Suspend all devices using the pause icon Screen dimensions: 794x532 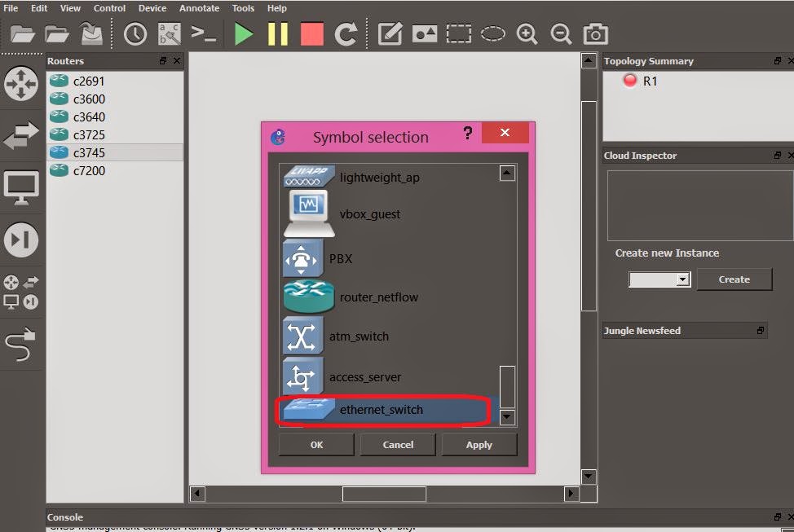[x=276, y=33]
